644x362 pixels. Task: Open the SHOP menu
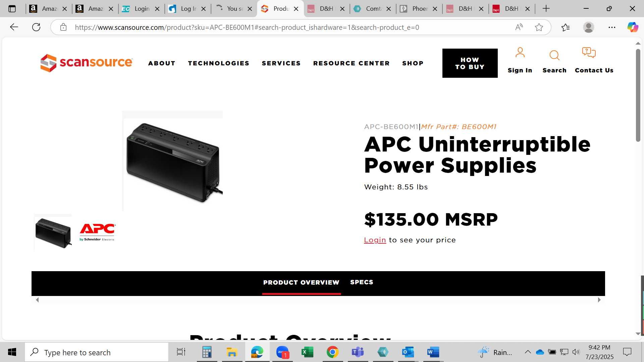[x=413, y=63]
